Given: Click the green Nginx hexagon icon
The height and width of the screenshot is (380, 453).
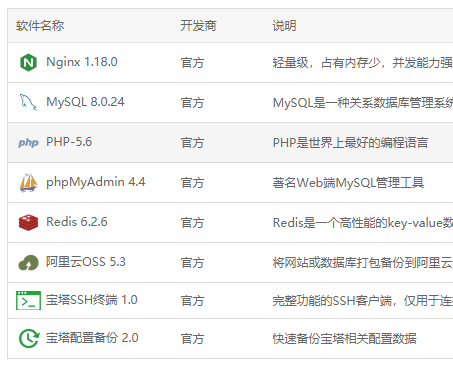Looking at the screenshot, I should (x=28, y=62).
